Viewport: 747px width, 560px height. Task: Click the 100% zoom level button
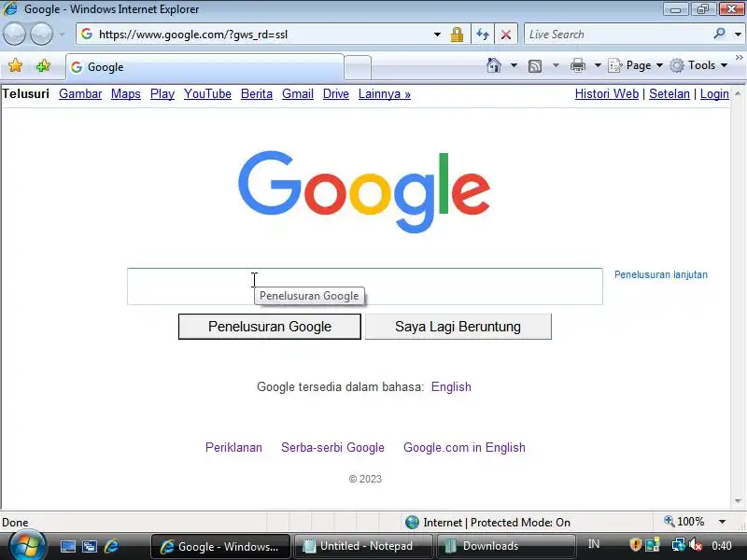pos(684,522)
